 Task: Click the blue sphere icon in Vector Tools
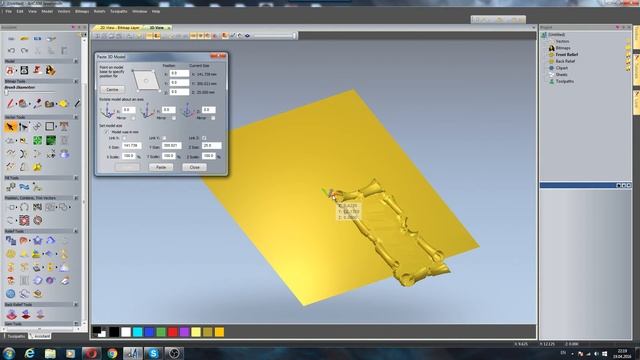[x=64, y=154]
